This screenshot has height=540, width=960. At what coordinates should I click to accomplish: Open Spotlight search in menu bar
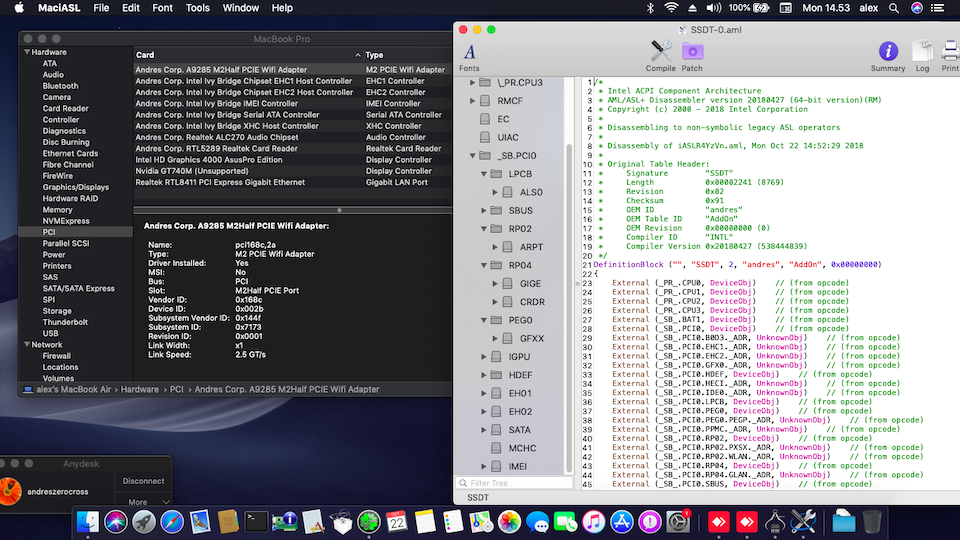coord(892,8)
